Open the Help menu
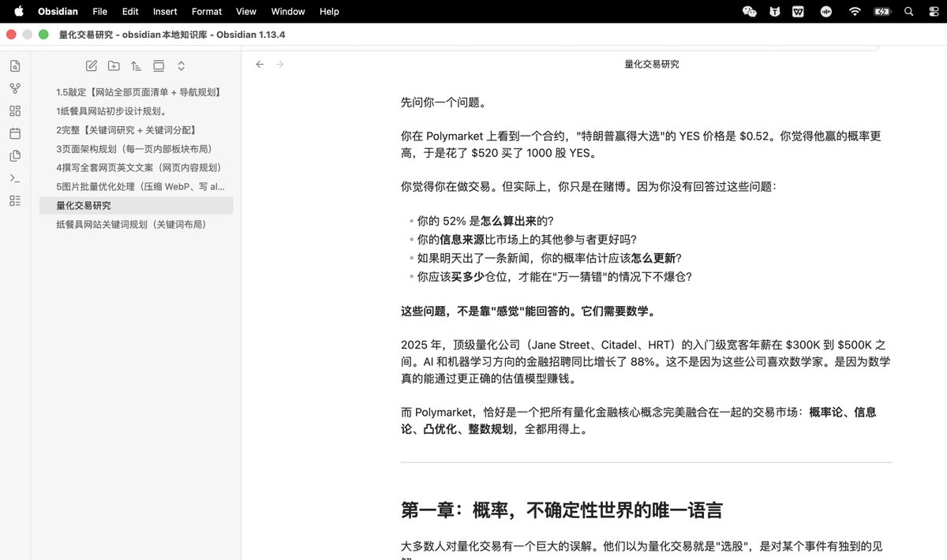The width and height of the screenshot is (947, 560). [329, 11]
